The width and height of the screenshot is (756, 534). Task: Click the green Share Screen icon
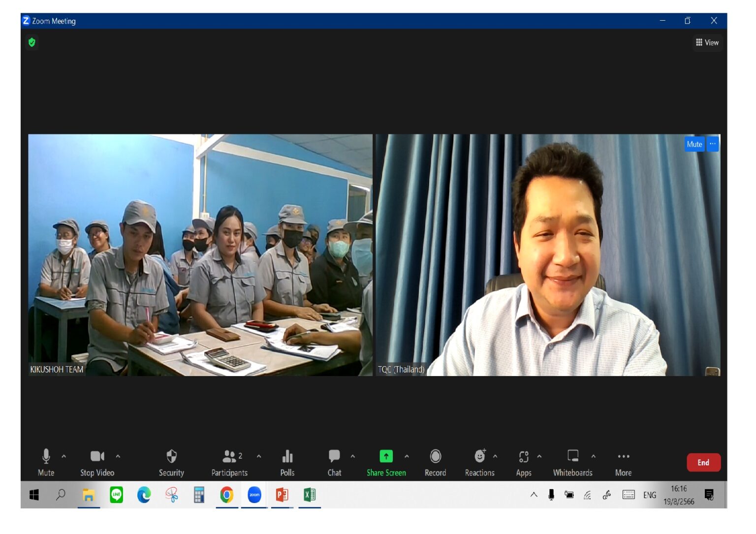(x=386, y=457)
